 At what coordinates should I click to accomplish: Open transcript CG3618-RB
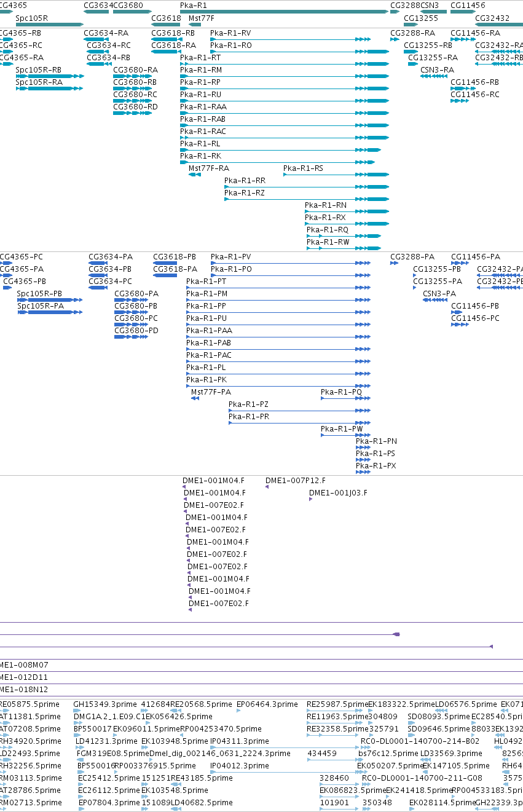pyautogui.click(x=173, y=33)
